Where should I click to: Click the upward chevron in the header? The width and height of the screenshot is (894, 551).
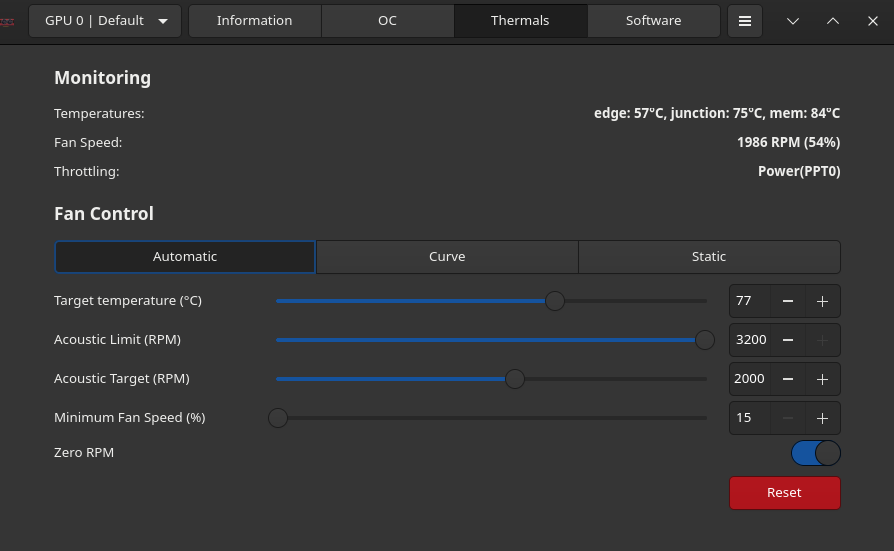pyautogui.click(x=833, y=21)
